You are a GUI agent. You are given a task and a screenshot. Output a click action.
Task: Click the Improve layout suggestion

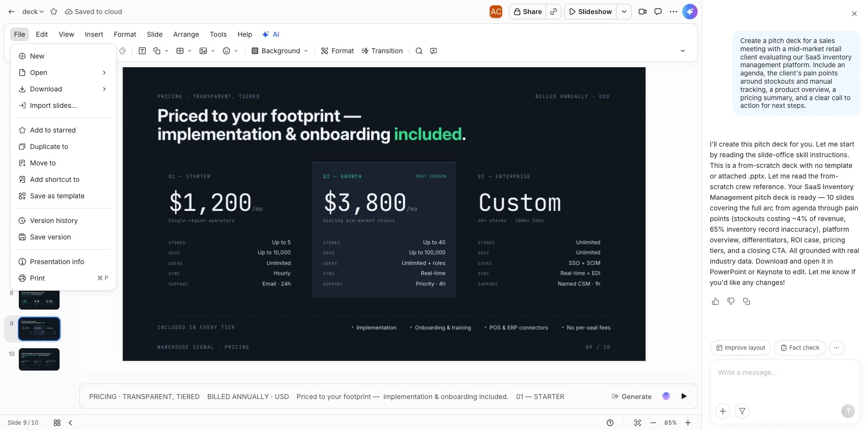[740, 348]
